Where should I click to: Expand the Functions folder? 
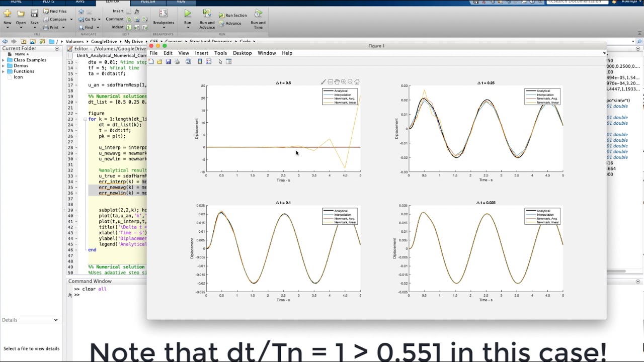3,71
